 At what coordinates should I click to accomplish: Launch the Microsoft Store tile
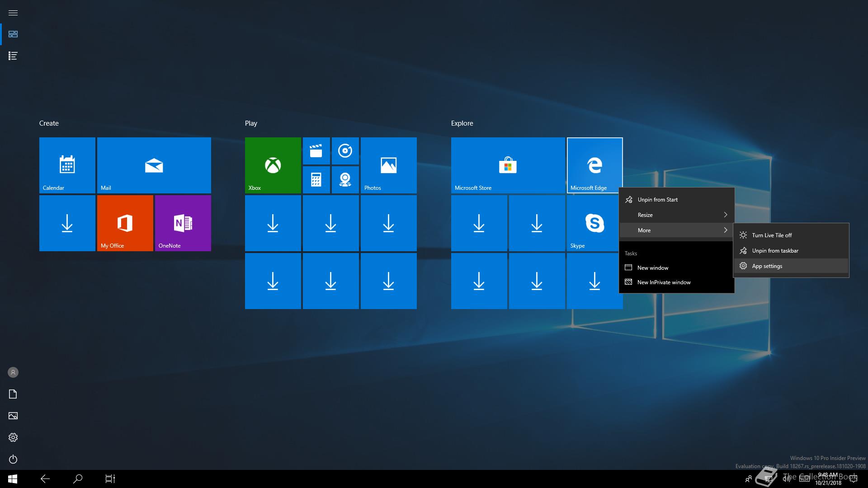click(508, 165)
